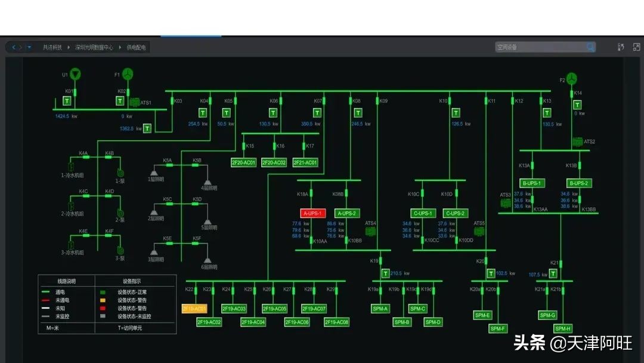Click the red A-UPS-1 alarm device
644x363 pixels.
(x=312, y=213)
